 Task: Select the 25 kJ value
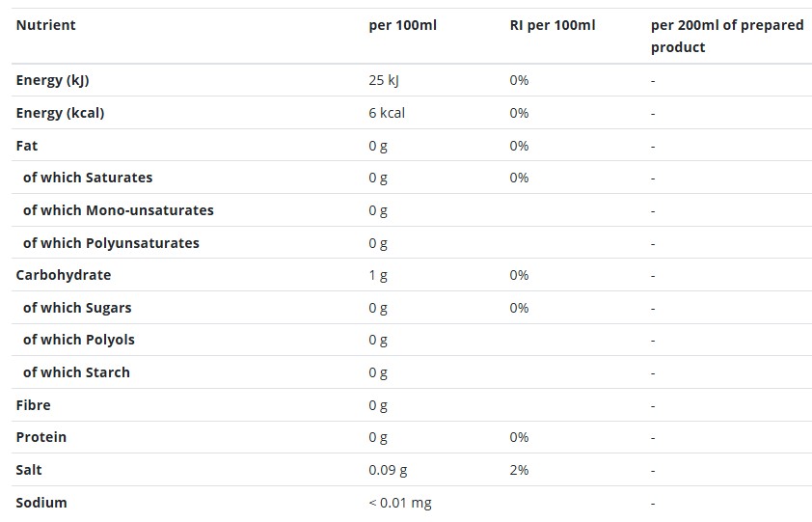pos(384,80)
